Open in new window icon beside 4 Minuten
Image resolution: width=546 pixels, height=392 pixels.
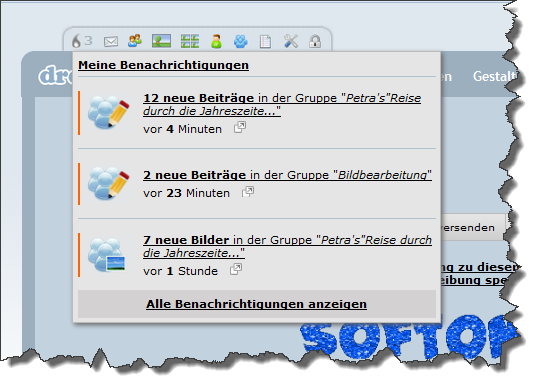tap(240, 127)
